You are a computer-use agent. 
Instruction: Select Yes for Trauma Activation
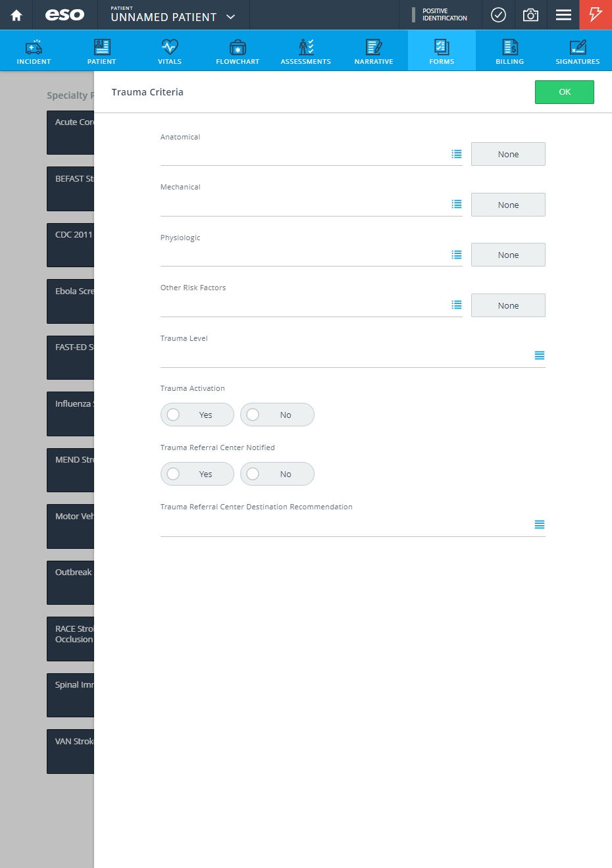(x=197, y=415)
